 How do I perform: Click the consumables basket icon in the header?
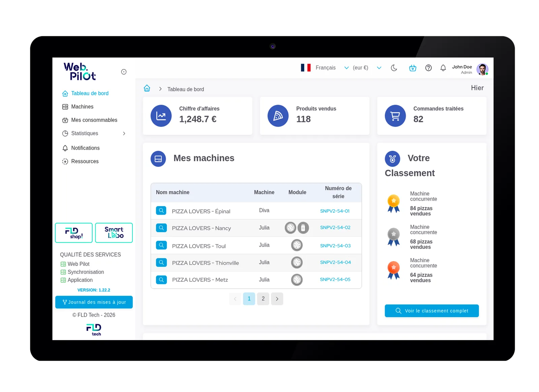coord(412,68)
